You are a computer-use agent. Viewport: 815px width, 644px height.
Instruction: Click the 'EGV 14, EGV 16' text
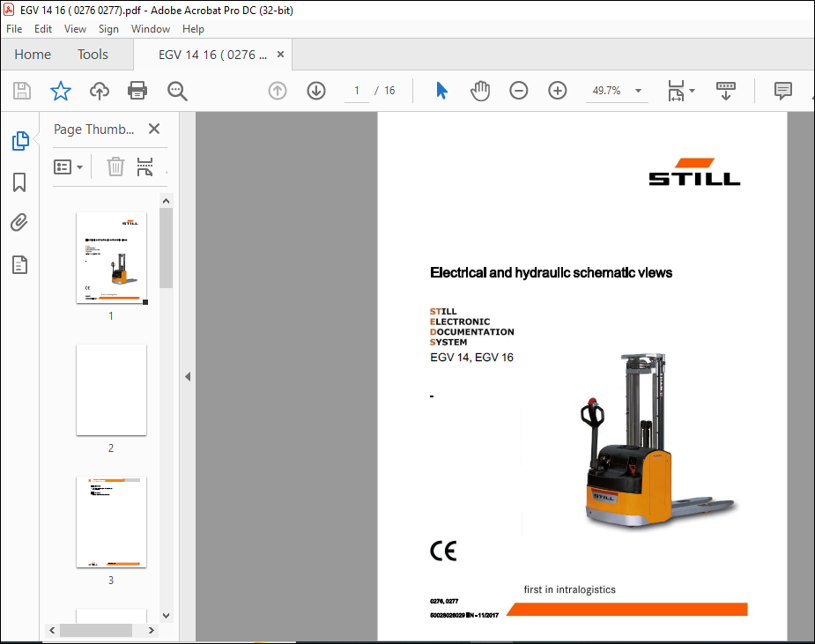[471, 357]
